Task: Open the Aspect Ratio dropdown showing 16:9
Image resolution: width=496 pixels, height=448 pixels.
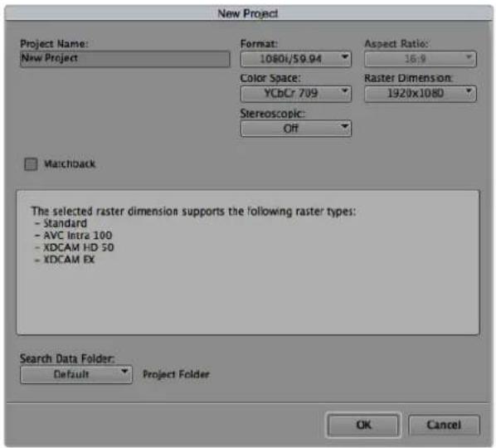Action: pyautogui.click(x=420, y=59)
